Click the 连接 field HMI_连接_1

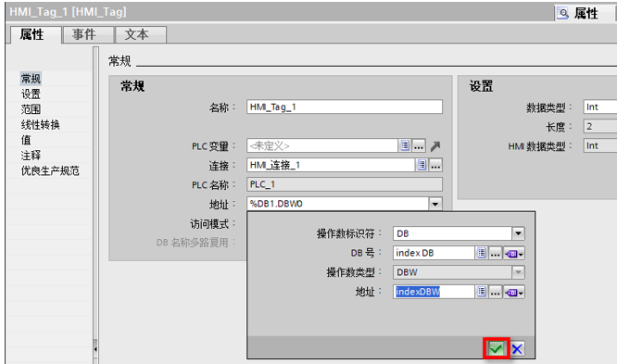click(x=331, y=165)
